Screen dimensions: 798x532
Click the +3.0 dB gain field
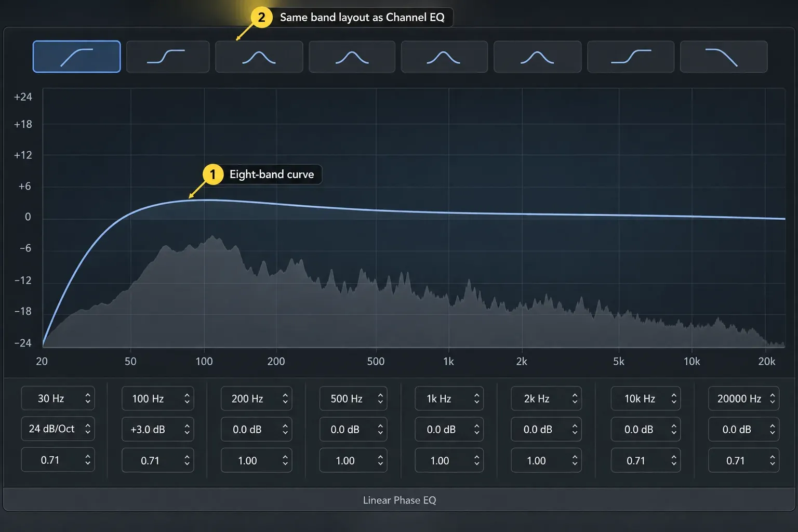point(157,429)
